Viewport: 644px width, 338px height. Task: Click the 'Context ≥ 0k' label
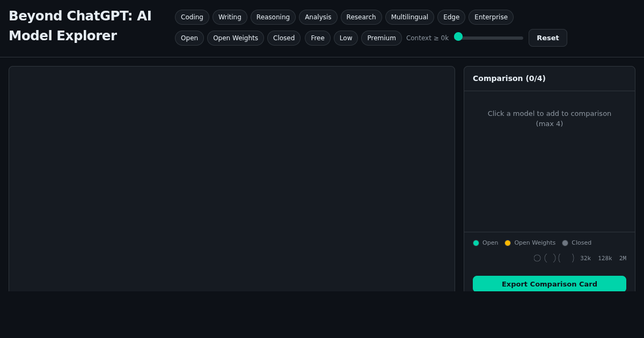point(427,38)
